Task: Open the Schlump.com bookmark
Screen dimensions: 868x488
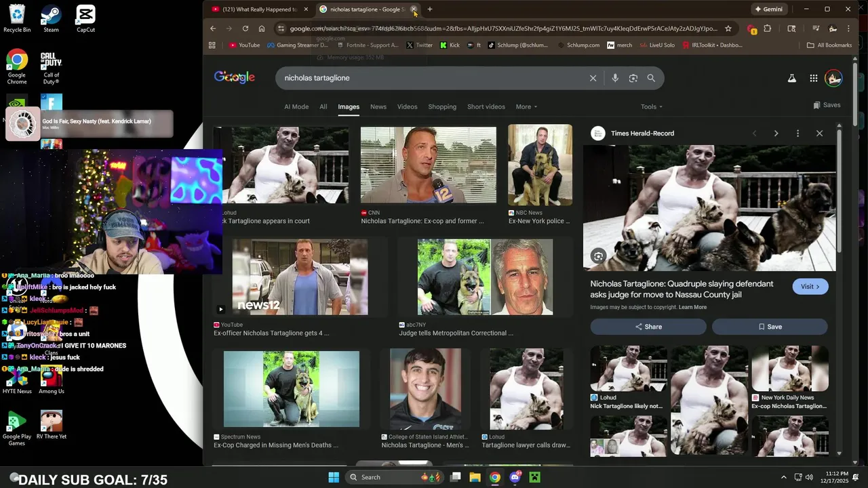Action: (x=578, y=45)
